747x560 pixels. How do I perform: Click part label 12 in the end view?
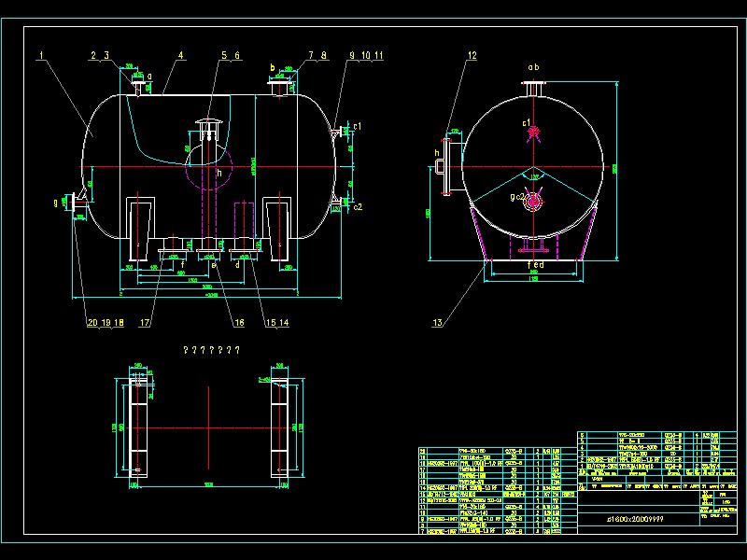(x=472, y=57)
